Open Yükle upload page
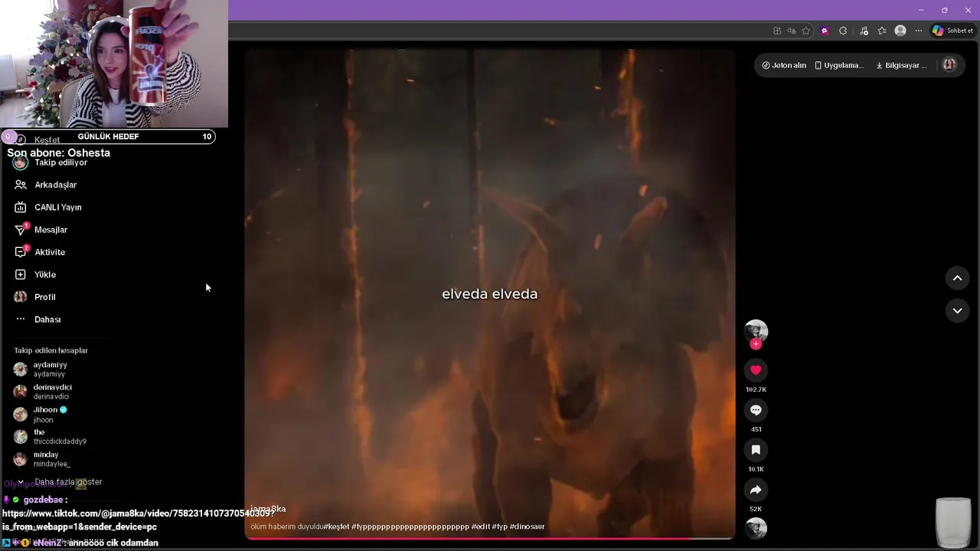 coord(44,274)
